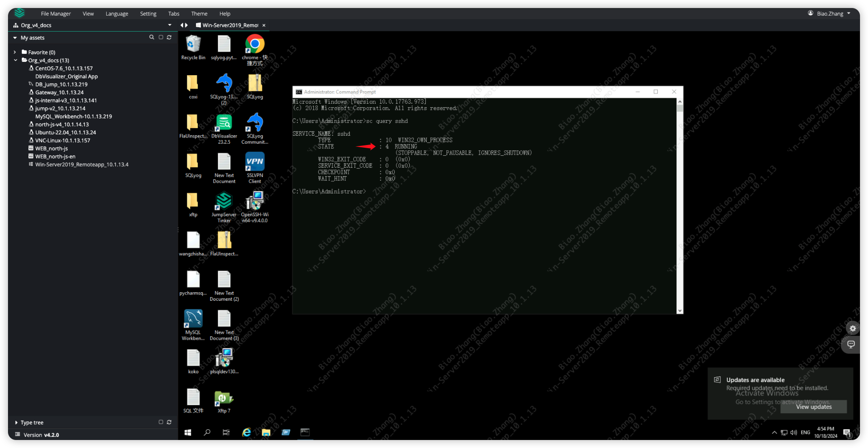Click the search icon in My assets
Screen dimensions: 868x448
(x=152, y=37)
